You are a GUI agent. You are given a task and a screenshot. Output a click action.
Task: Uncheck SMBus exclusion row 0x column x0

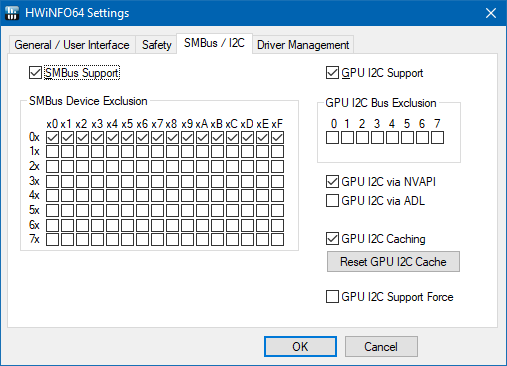tap(52, 137)
